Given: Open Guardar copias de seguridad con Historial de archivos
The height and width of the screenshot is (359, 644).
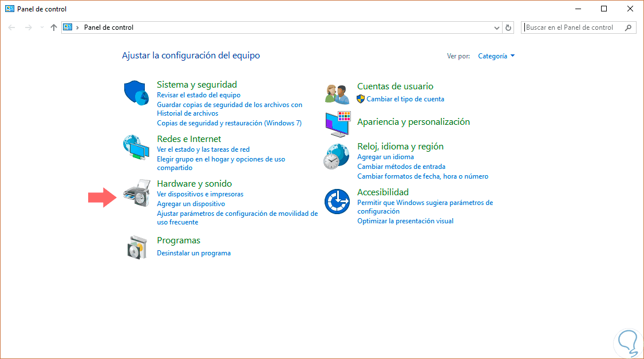Looking at the screenshot, I should [229, 109].
